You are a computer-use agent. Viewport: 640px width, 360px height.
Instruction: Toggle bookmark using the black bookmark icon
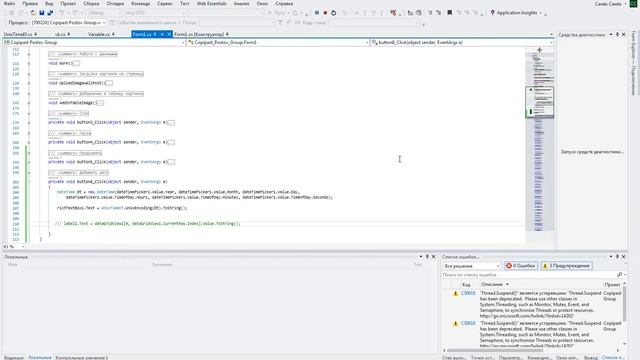pos(449,13)
